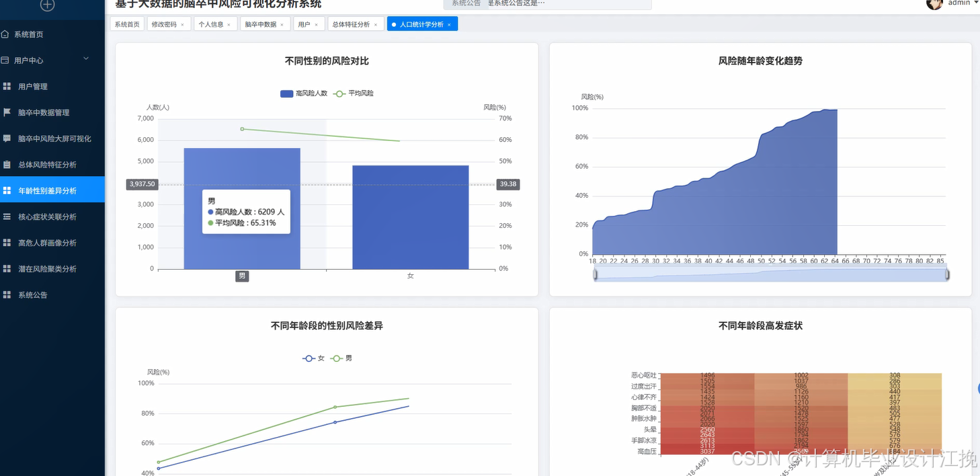
Task: Click the flag icon beside 脑卒中数据管理
Action: pyautogui.click(x=7, y=112)
